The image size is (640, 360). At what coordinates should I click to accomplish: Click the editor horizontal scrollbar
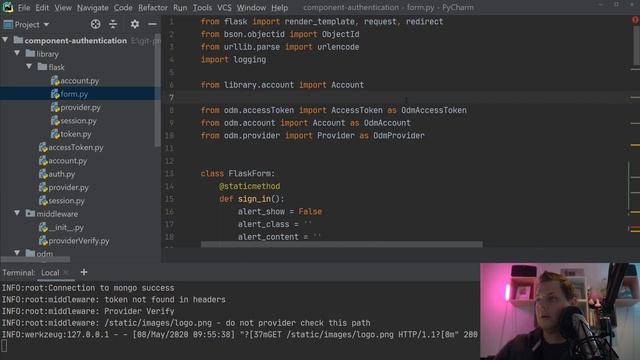click(341, 244)
